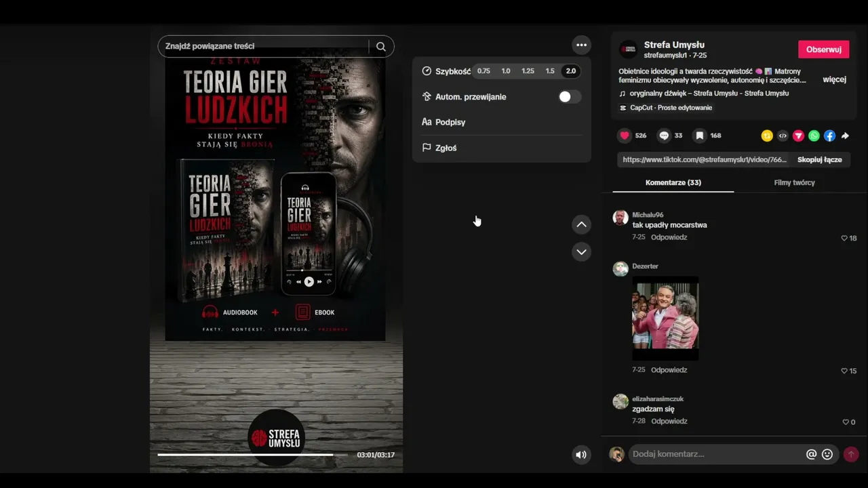Open image in Dezerter's comment

665,319
